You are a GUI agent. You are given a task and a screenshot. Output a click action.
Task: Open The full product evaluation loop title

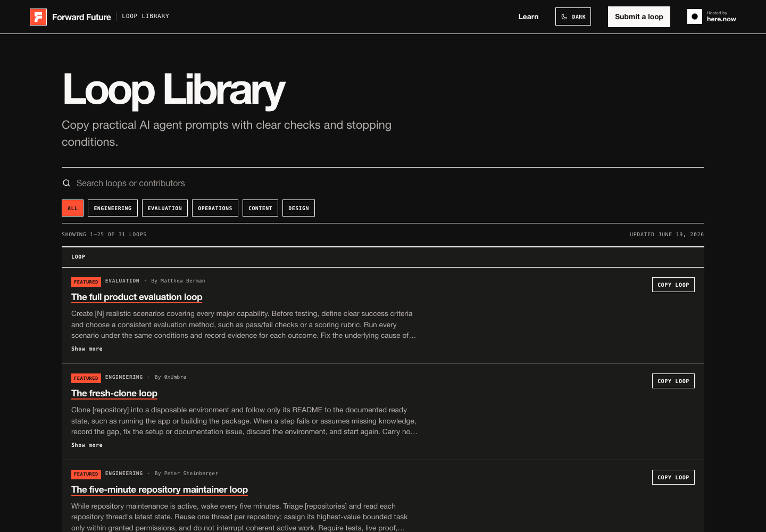coord(137,297)
